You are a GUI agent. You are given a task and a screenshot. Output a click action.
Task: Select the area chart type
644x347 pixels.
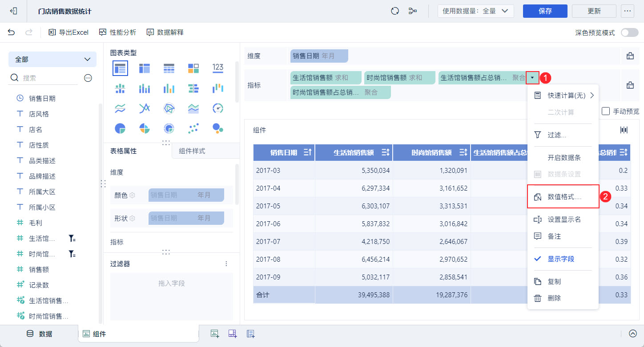point(193,108)
